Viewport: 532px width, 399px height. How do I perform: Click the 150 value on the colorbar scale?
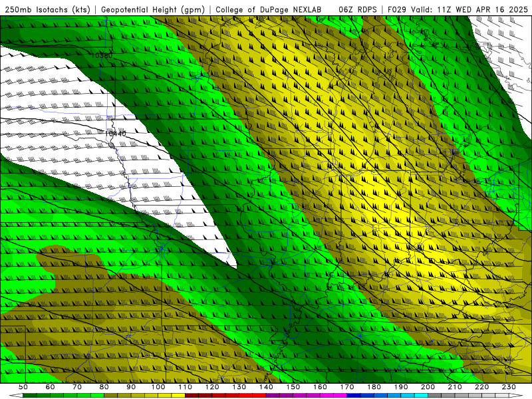pos(293,387)
